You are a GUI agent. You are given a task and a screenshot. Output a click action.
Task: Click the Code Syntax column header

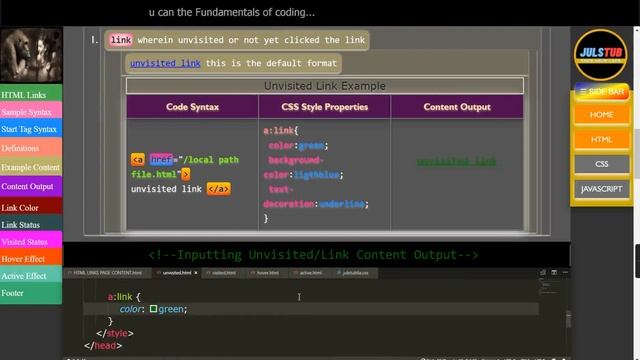pos(192,107)
